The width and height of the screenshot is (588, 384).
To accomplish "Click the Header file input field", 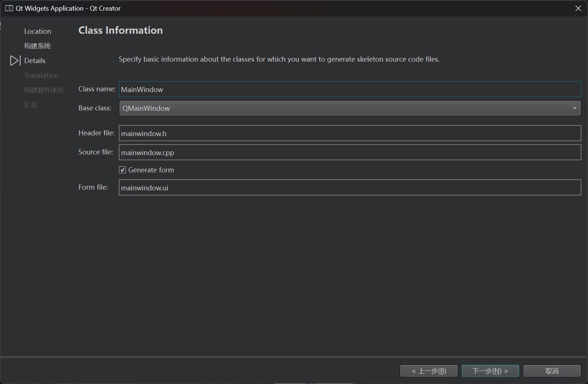I will [350, 133].
